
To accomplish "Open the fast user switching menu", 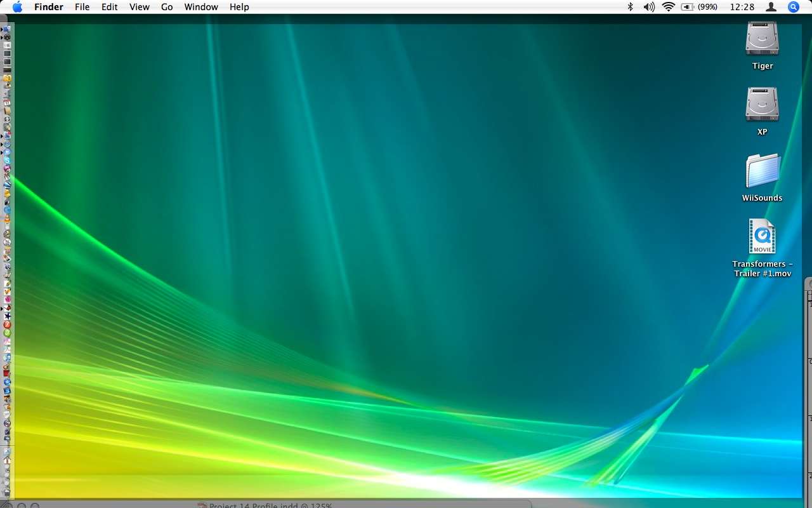I will coord(771,7).
